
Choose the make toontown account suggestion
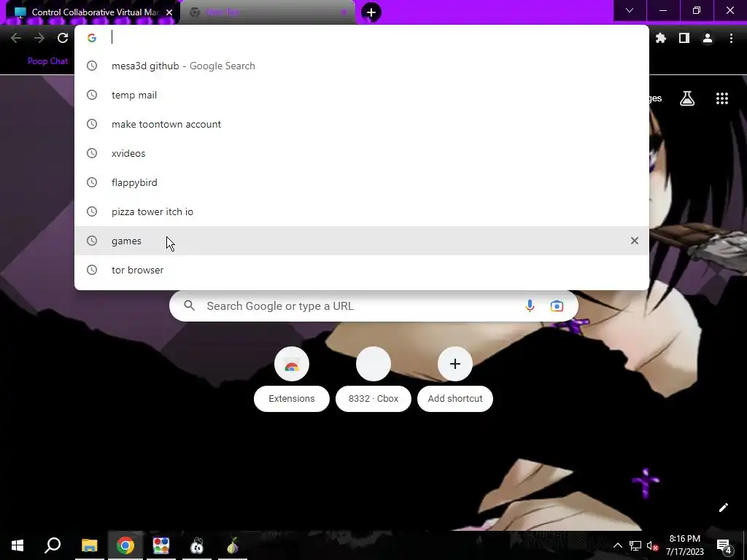(x=362, y=124)
